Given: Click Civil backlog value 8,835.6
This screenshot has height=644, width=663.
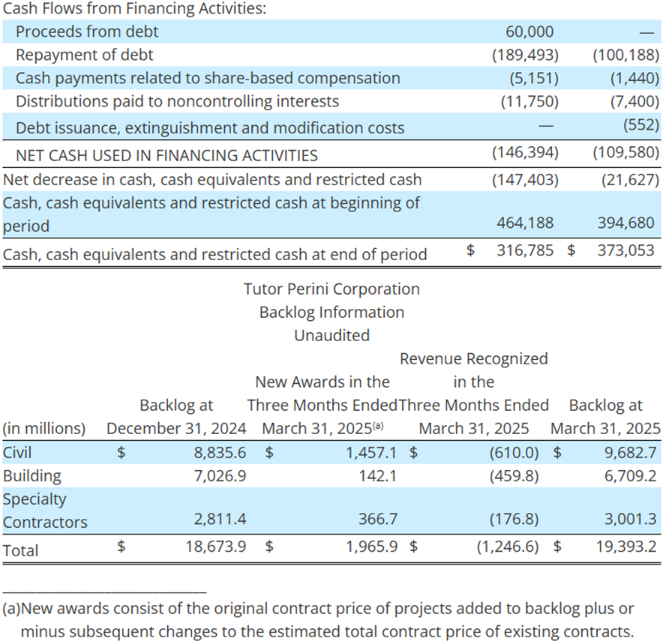Looking at the screenshot, I should pyautogui.click(x=220, y=453).
